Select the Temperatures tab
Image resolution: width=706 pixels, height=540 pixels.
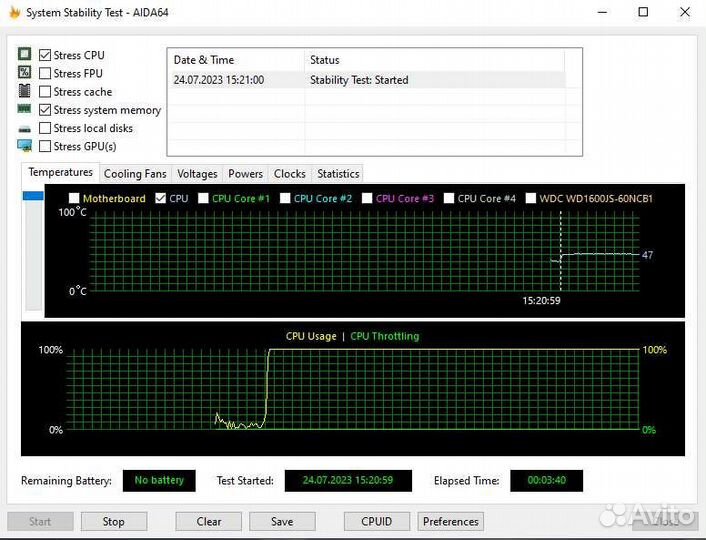(x=60, y=172)
